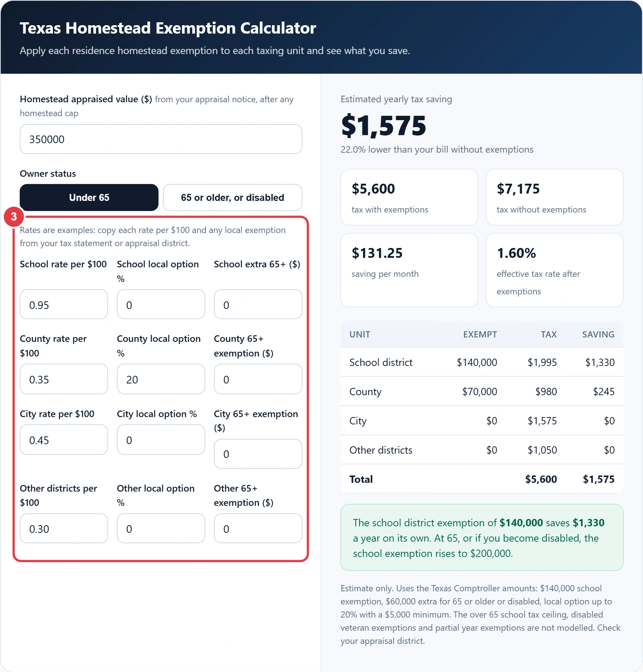Click the $980 county tax cell
Screen dimensions: 643x672
(546, 392)
